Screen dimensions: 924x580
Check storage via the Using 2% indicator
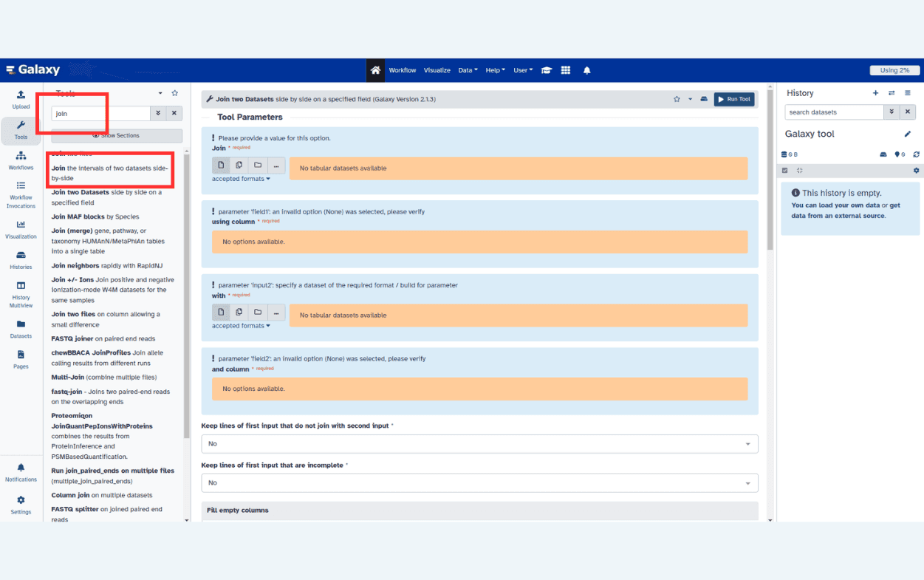(894, 70)
